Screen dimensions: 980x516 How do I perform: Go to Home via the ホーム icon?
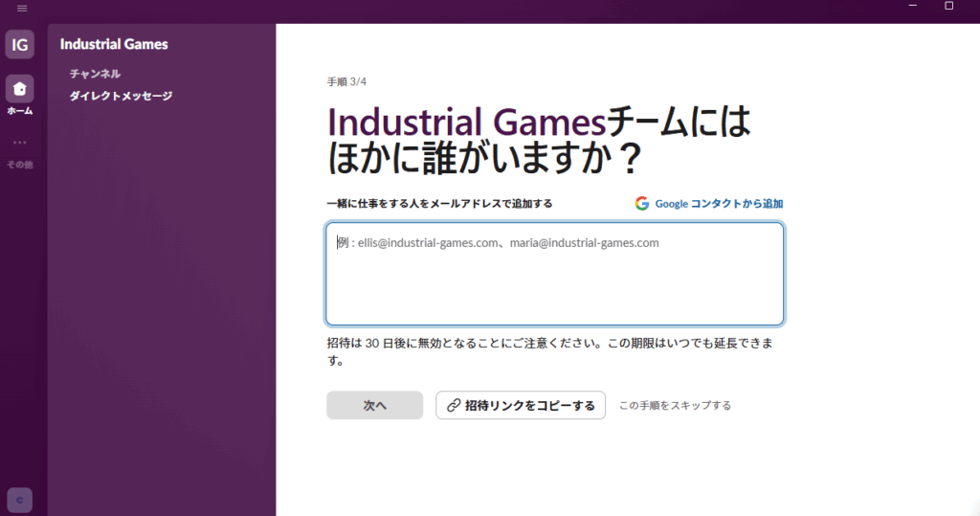point(20,90)
